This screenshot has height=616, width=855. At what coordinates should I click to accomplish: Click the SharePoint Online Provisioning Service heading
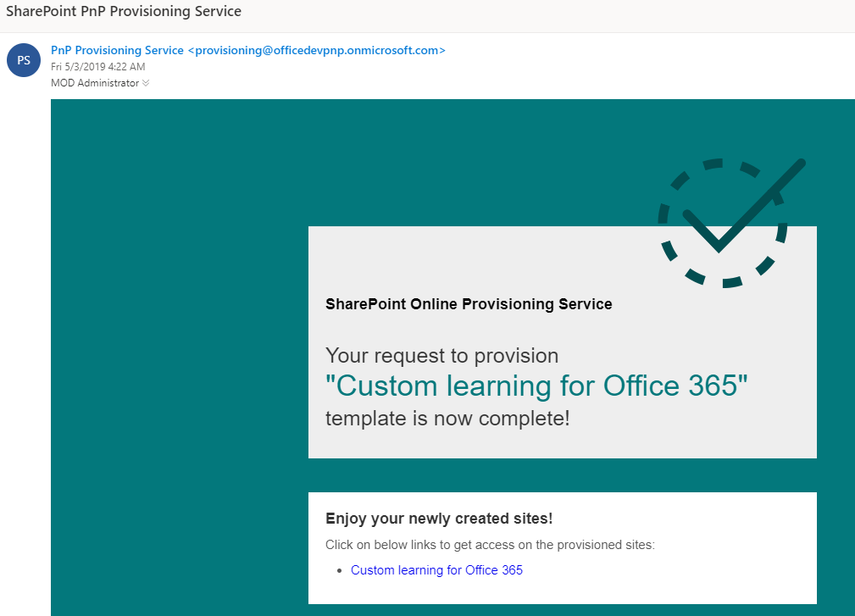(469, 304)
